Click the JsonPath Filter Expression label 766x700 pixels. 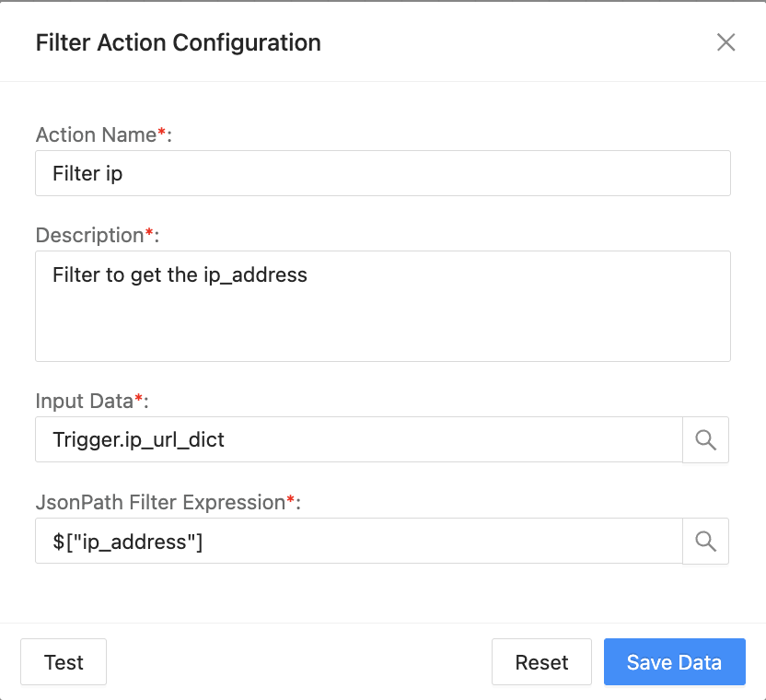point(160,502)
